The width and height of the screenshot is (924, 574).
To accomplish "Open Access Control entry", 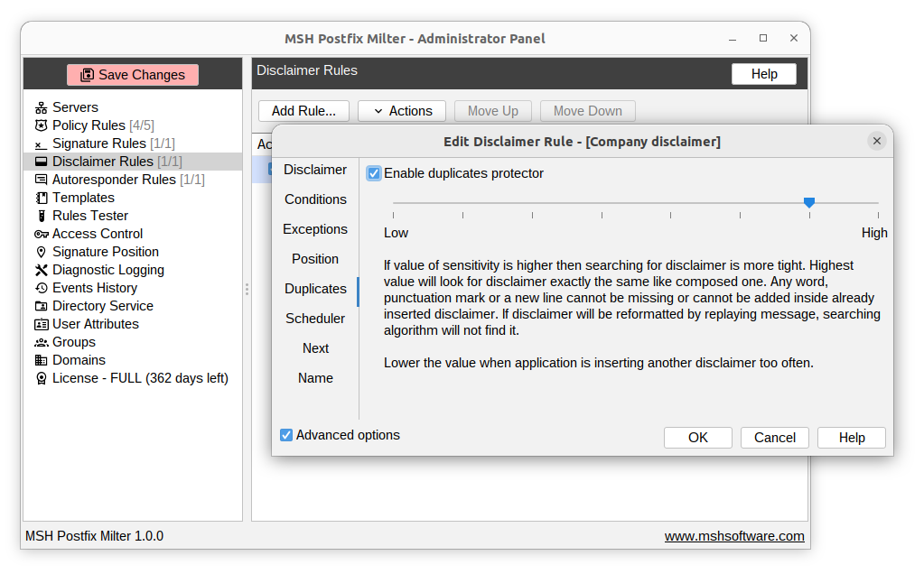I will (133, 235).
